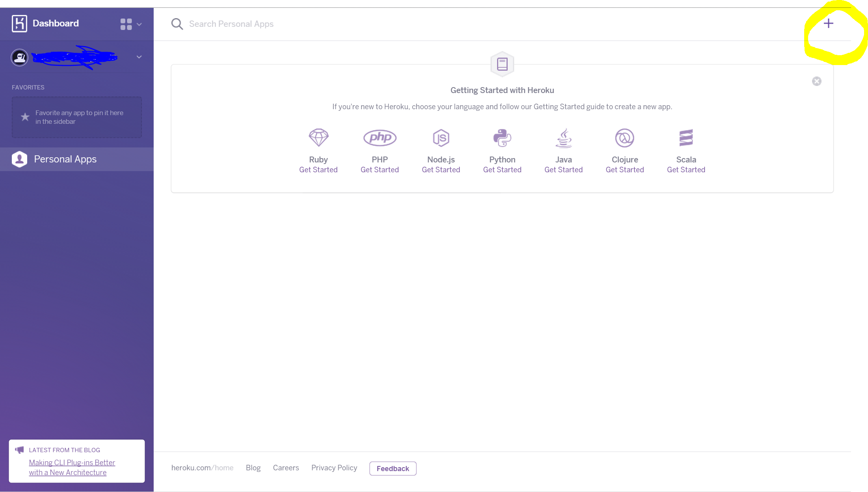This screenshot has height=492, width=868.
Task: Click the Heroku logo icon
Action: coord(19,23)
